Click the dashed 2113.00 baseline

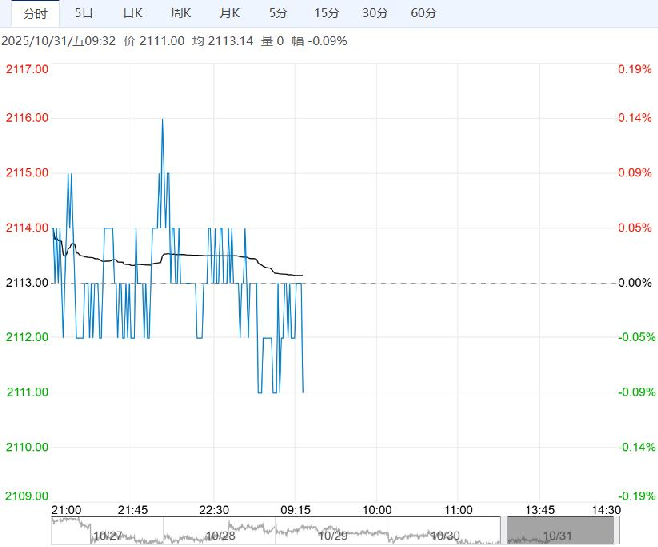450,283
